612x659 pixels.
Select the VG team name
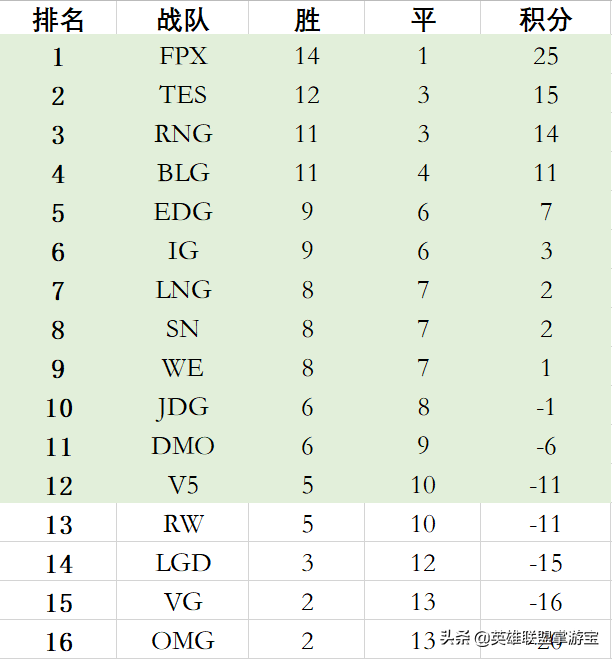(183, 602)
